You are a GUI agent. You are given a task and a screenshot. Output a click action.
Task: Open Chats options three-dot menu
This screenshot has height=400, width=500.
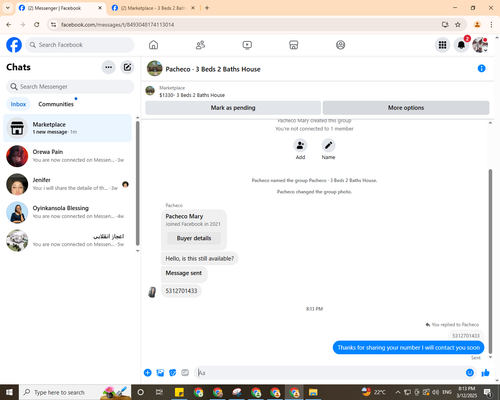click(108, 67)
